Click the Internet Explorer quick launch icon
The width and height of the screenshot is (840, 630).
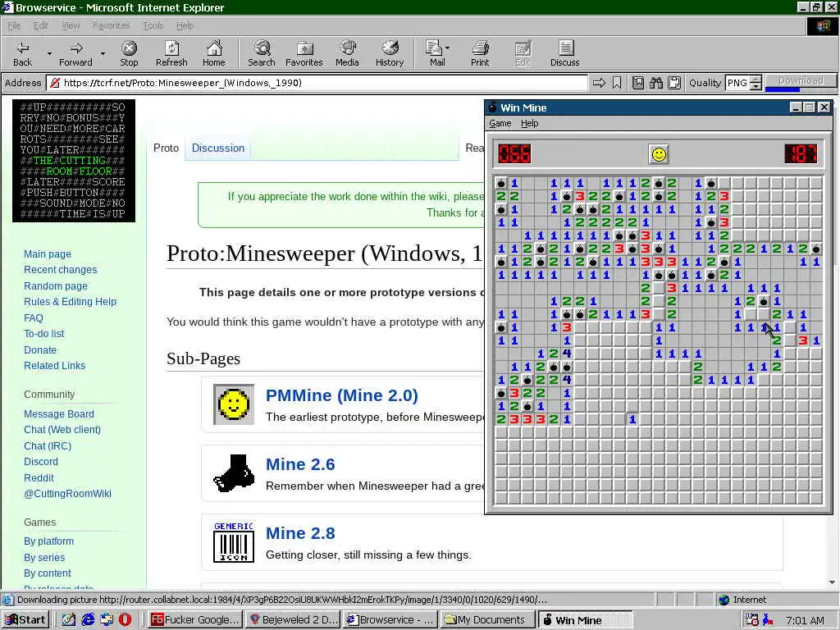(88, 619)
